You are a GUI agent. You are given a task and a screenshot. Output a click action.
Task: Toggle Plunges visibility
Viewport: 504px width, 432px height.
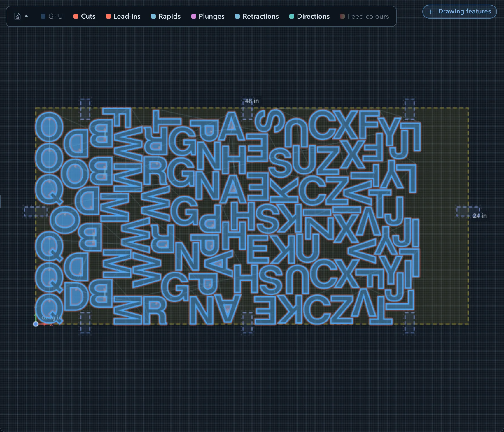208,16
